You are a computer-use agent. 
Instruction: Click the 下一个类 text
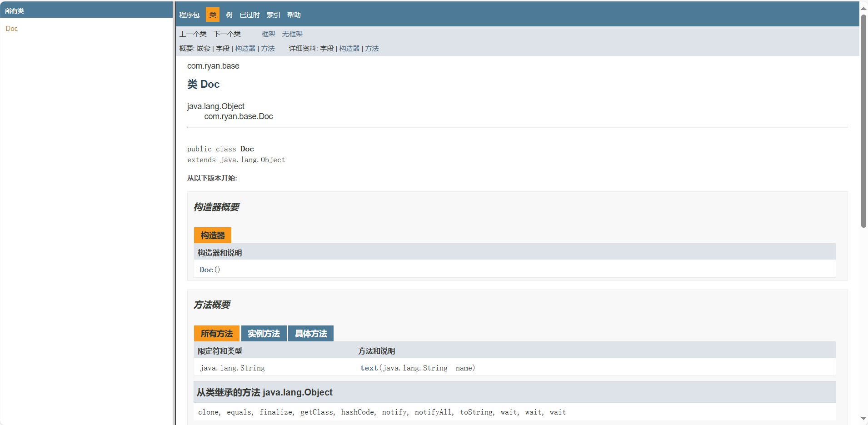click(227, 34)
